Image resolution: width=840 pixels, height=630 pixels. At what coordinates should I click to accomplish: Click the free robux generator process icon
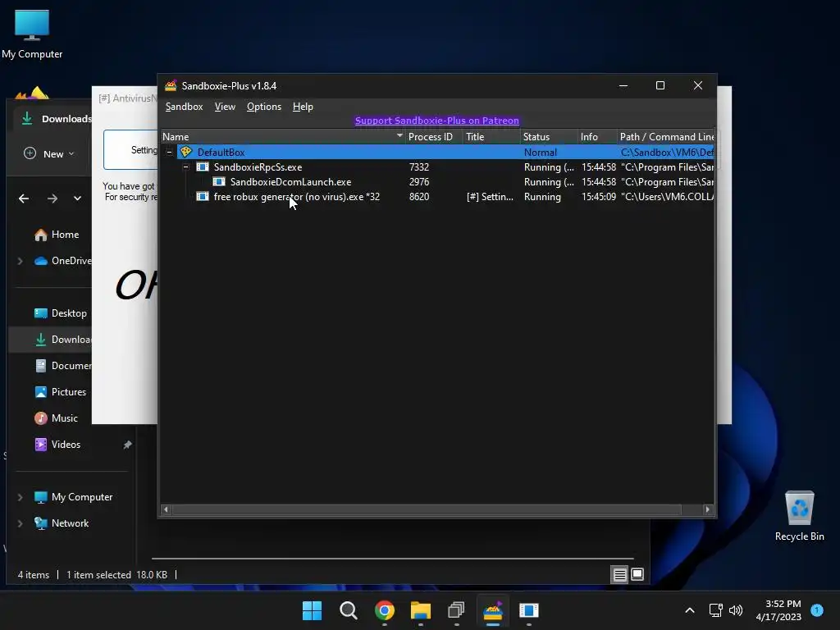point(203,197)
